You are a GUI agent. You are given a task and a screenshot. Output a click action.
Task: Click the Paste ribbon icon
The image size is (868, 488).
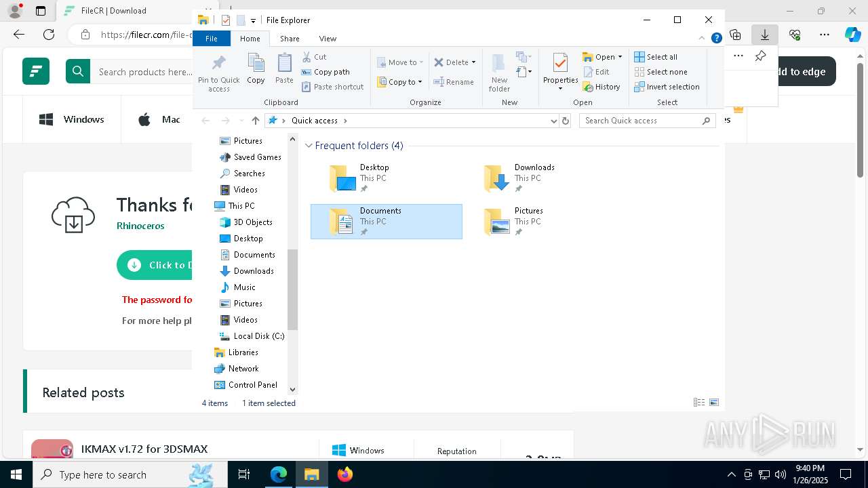284,69
